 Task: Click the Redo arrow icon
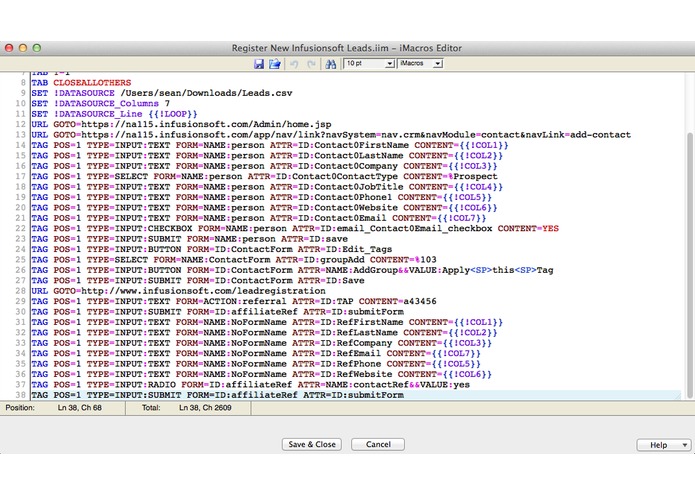[312, 64]
